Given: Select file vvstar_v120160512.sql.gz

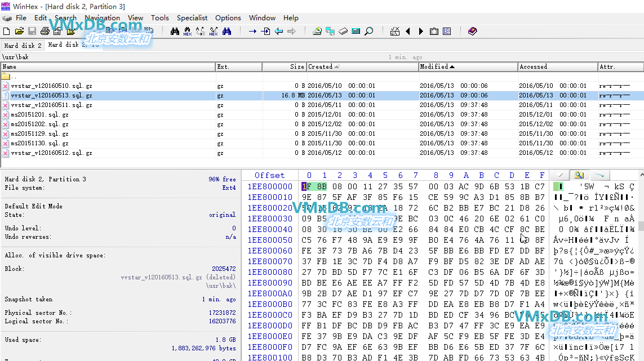Looking at the screenshot, I should (x=51, y=153).
